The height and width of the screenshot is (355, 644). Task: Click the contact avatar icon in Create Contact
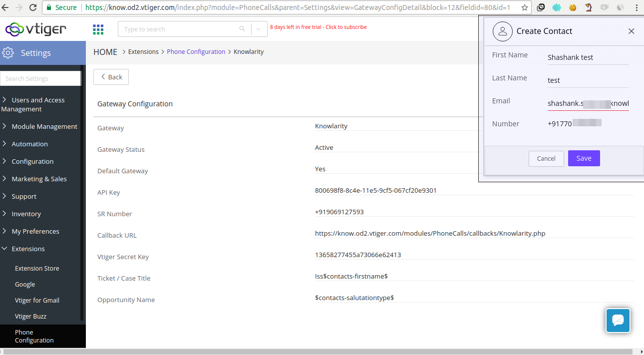(x=503, y=31)
